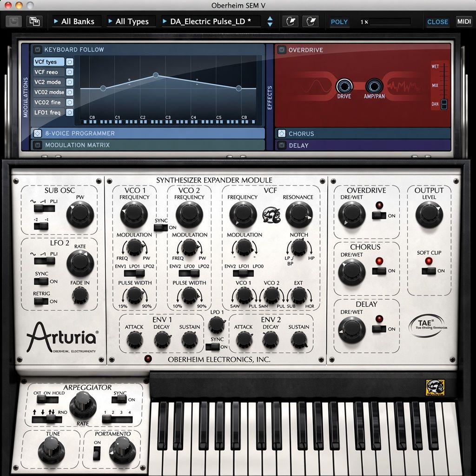Click the icon next to VC02 modse

click(x=70, y=92)
